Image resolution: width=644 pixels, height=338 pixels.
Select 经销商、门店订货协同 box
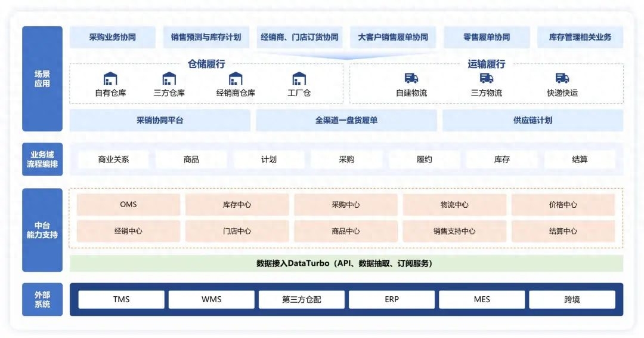point(299,37)
